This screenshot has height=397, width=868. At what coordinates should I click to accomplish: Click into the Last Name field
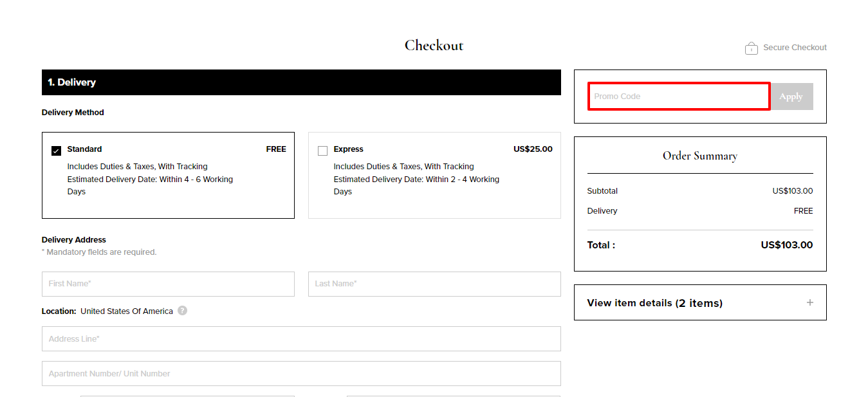[x=434, y=284]
